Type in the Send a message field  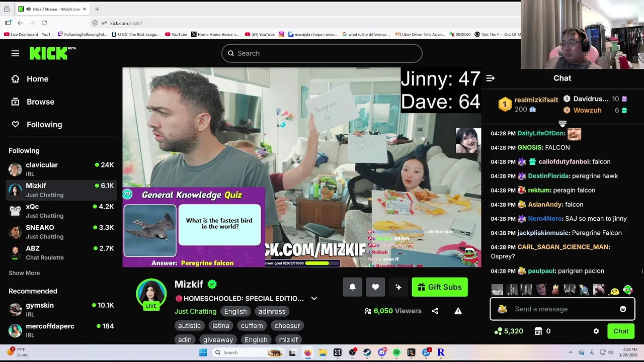click(562, 309)
